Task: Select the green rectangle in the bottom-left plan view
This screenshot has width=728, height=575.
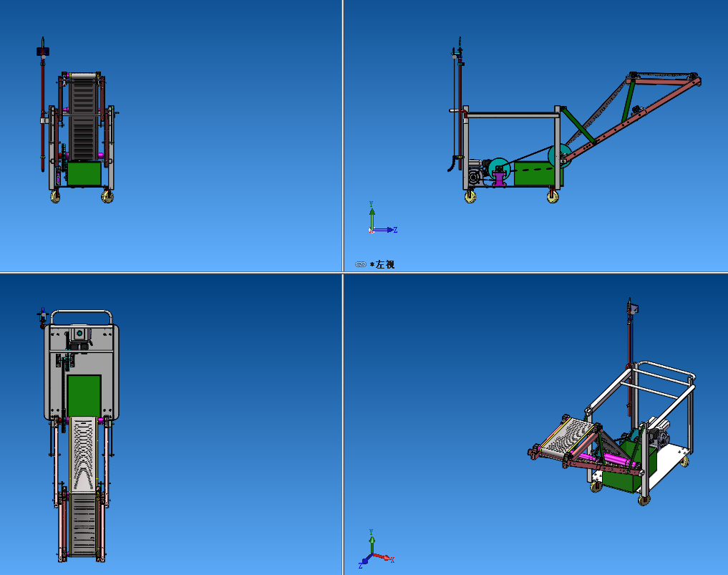Action: pos(84,395)
